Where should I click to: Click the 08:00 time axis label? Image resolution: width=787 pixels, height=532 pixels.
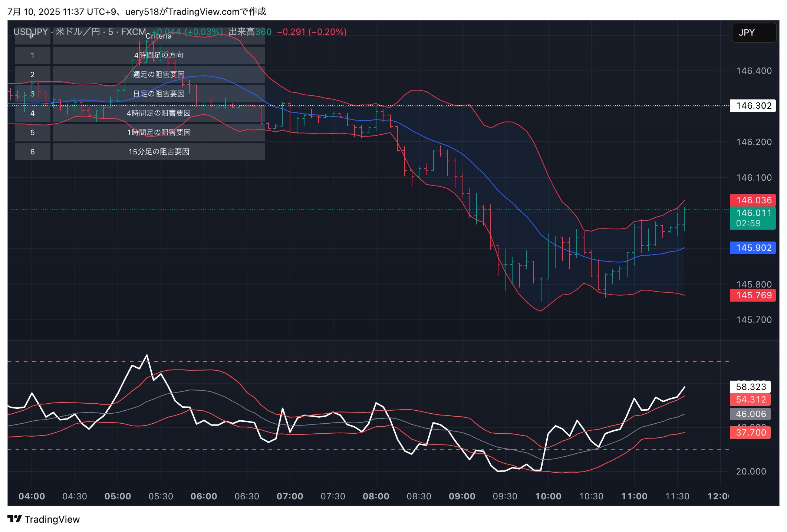tap(376, 496)
